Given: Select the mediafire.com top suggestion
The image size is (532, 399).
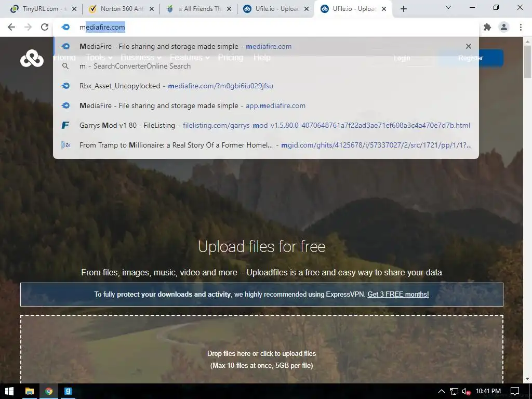Looking at the screenshot, I should pos(266,46).
